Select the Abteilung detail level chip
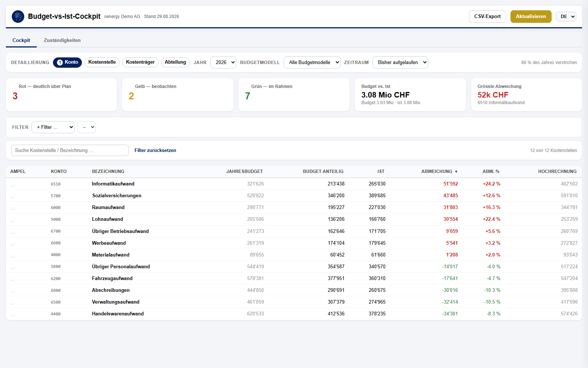588x368 pixels. [x=175, y=62]
